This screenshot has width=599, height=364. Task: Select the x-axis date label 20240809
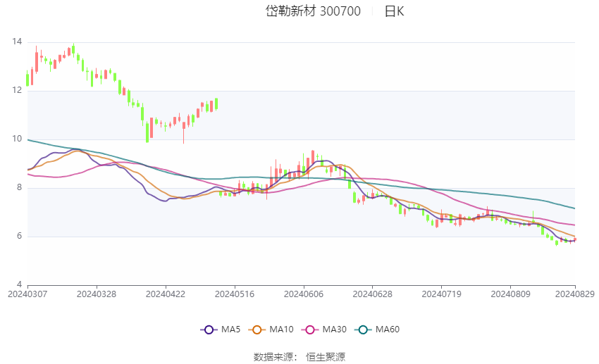[x=510, y=294]
